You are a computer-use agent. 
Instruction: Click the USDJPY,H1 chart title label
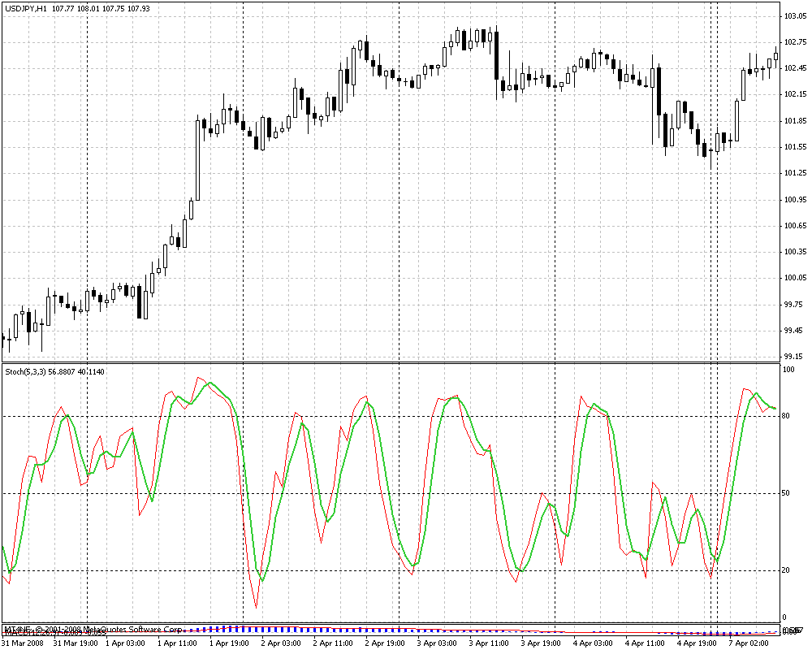click(25, 8)
